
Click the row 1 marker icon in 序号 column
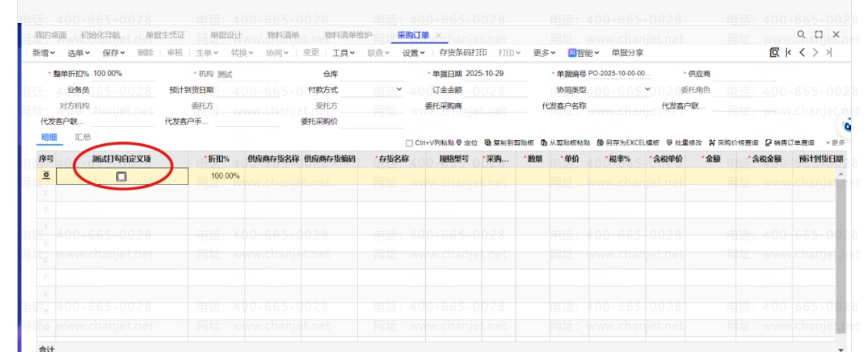tap(46, 175)
